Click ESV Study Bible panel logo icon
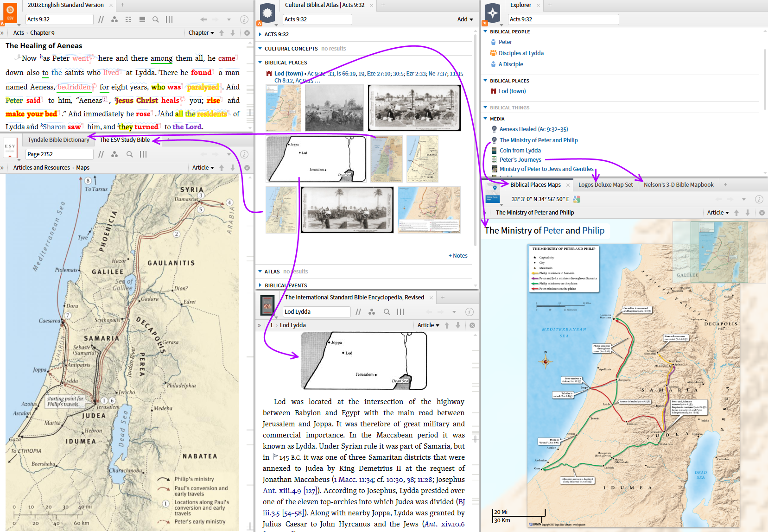Image resolution: width=768 pixels, height=532 pixels. coord(10,147)
